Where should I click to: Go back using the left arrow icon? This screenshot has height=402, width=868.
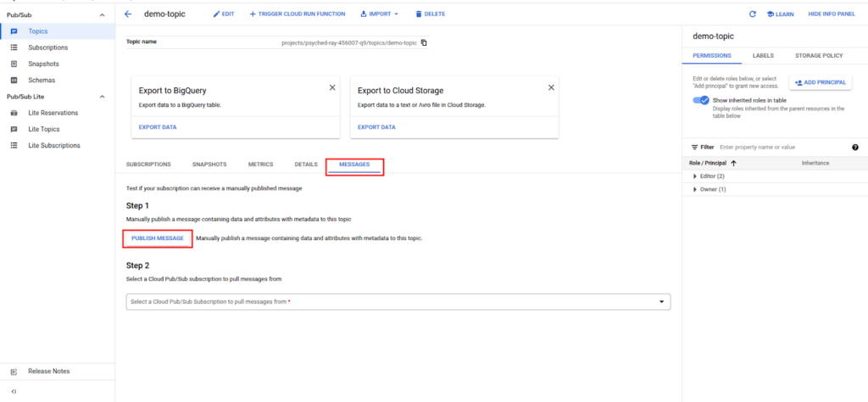click(129, 14)
